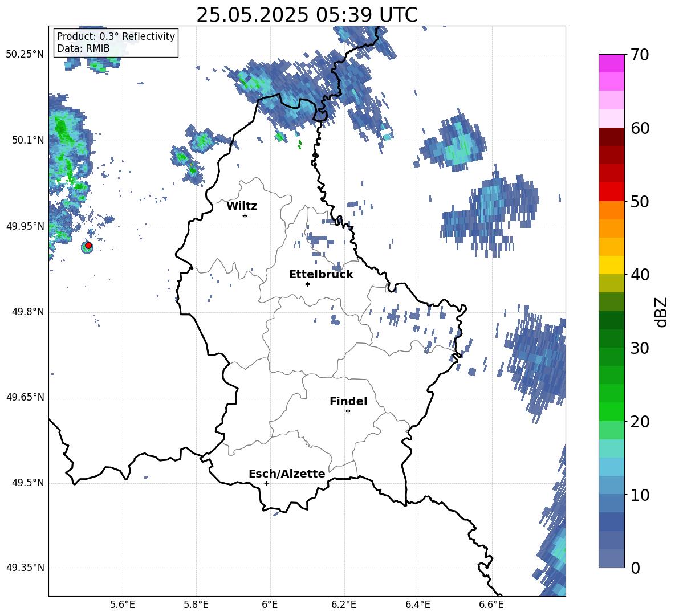675x616 pixels.
Task: Click the 50.1°N latitude label
Action: click(28, 140)
